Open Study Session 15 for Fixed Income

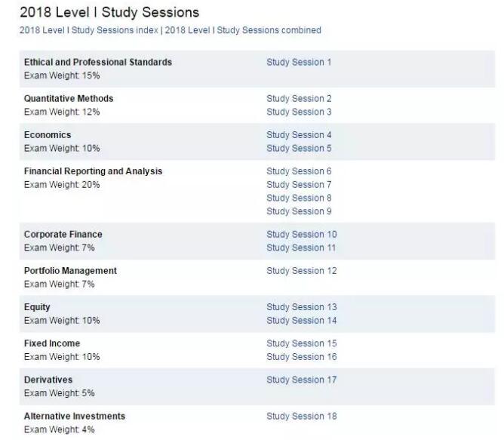pyautogui.click(x=302, y=343)
